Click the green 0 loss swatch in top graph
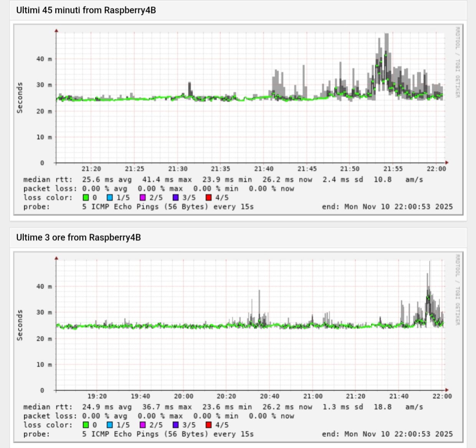 [86, 198]
